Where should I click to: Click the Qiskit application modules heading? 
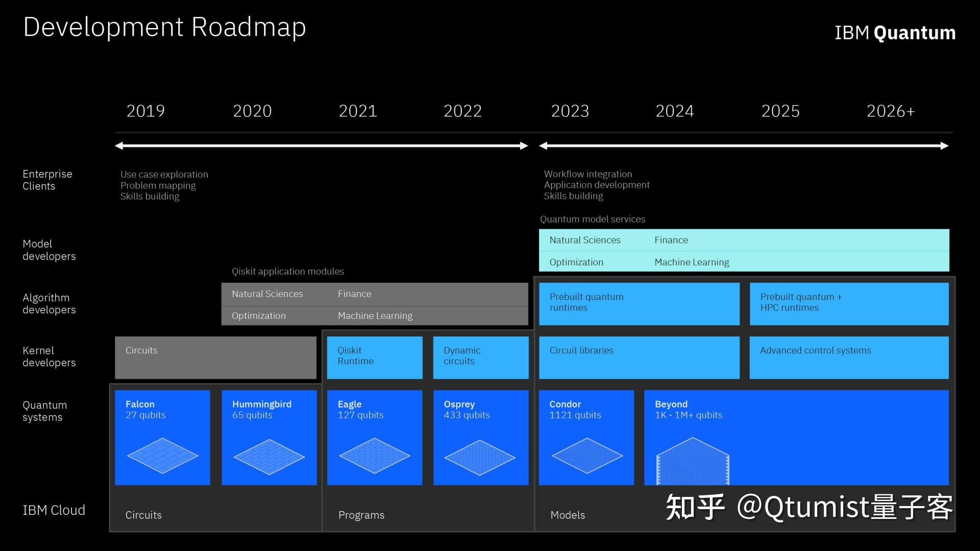288,271
